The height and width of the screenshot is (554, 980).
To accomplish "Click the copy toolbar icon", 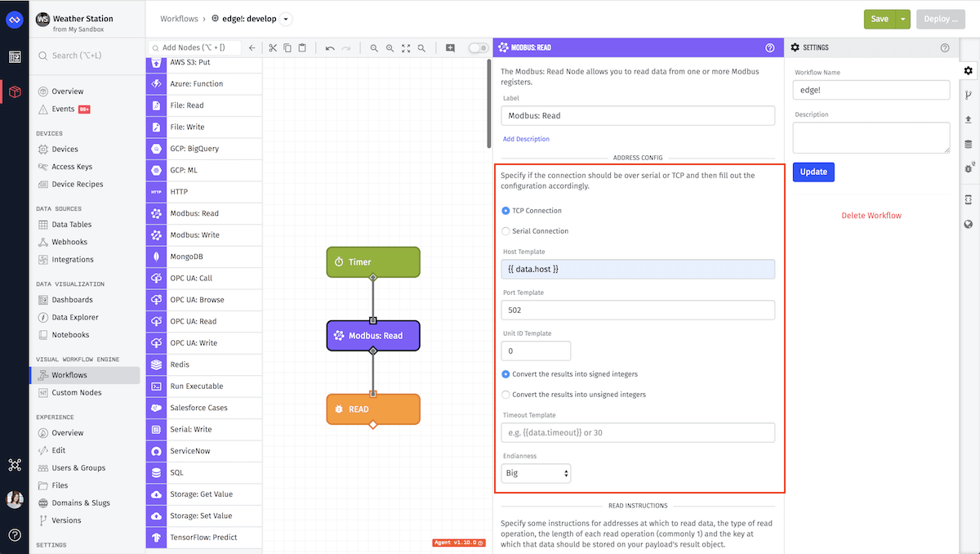I will click(287, 48).
